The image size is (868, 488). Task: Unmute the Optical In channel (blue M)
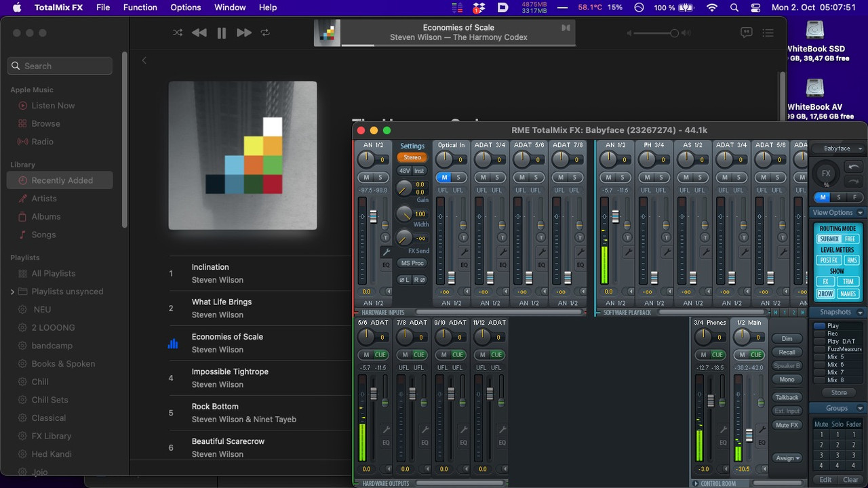click(444, 178)
